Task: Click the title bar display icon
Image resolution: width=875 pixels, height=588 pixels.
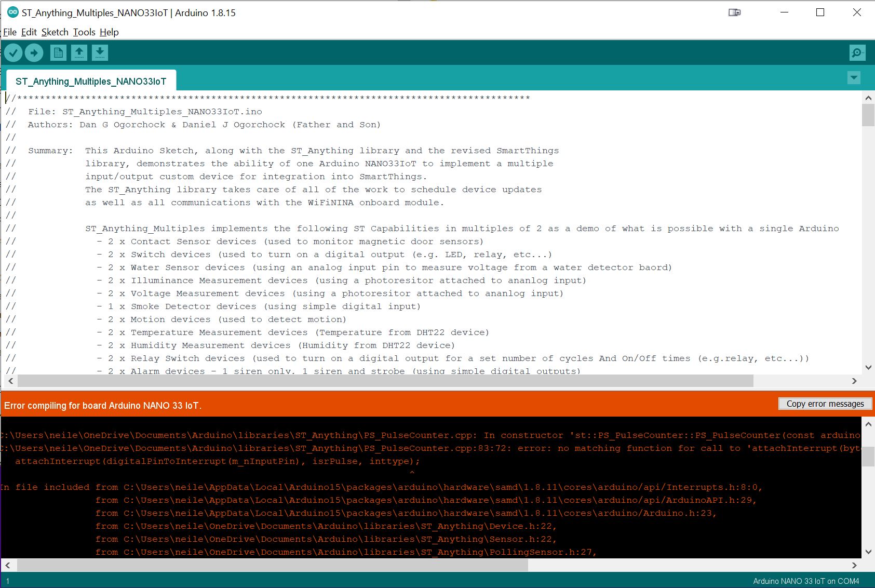Action: point(734,12)
